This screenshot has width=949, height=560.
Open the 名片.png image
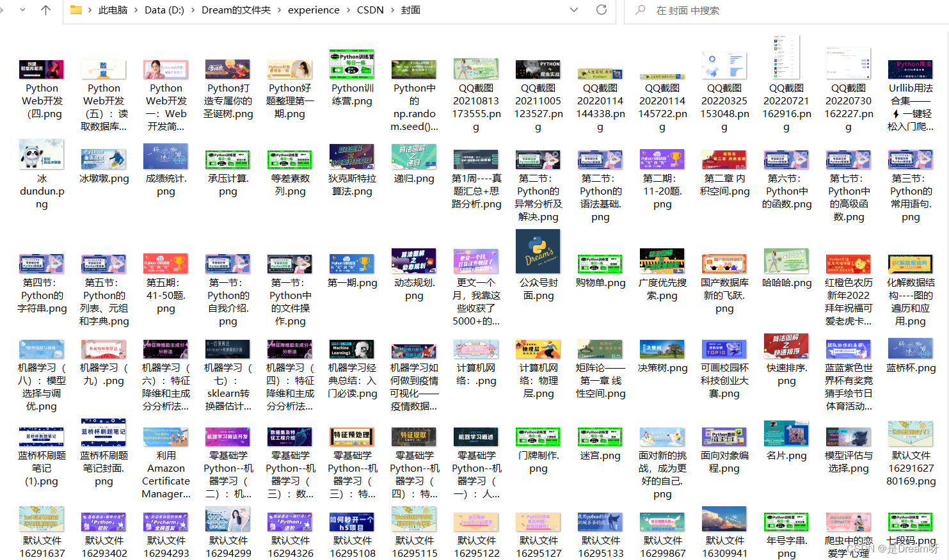[x=786, y=433]
